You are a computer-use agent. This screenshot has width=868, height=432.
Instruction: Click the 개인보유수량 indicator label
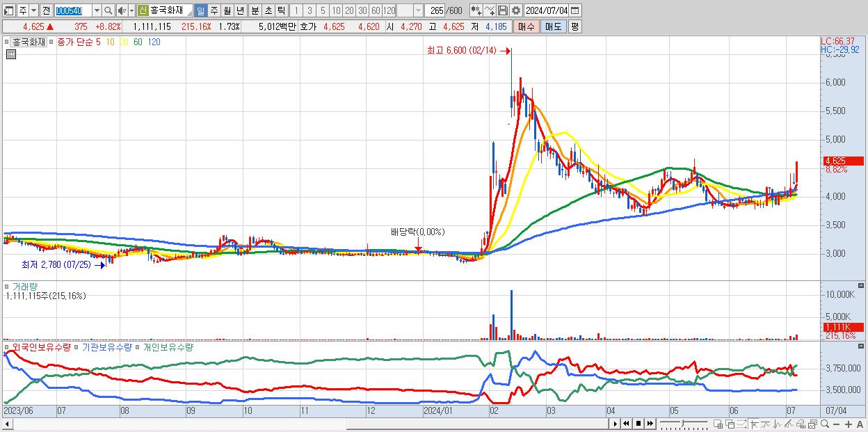coord(168,346)
